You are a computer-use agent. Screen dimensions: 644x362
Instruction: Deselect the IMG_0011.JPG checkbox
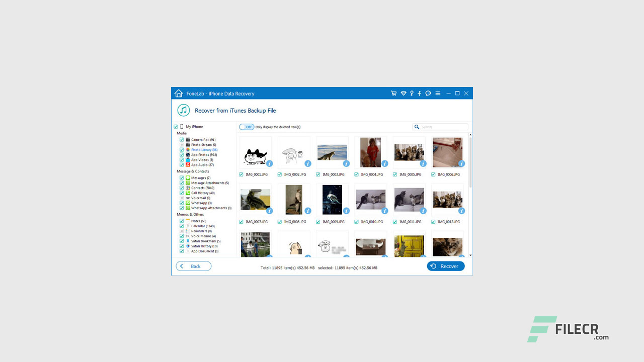tap(395, 222)
